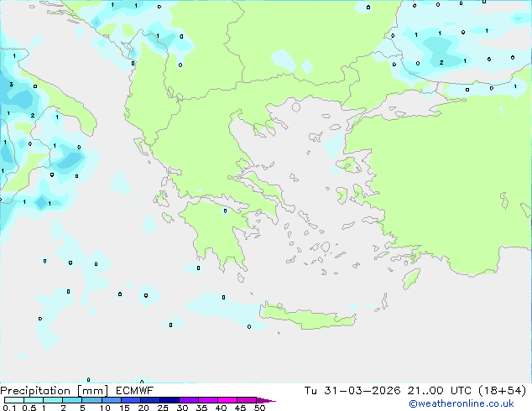Click the 2–5 mm legend swatch
Viewport: 532px width, 411px height.
72,400
